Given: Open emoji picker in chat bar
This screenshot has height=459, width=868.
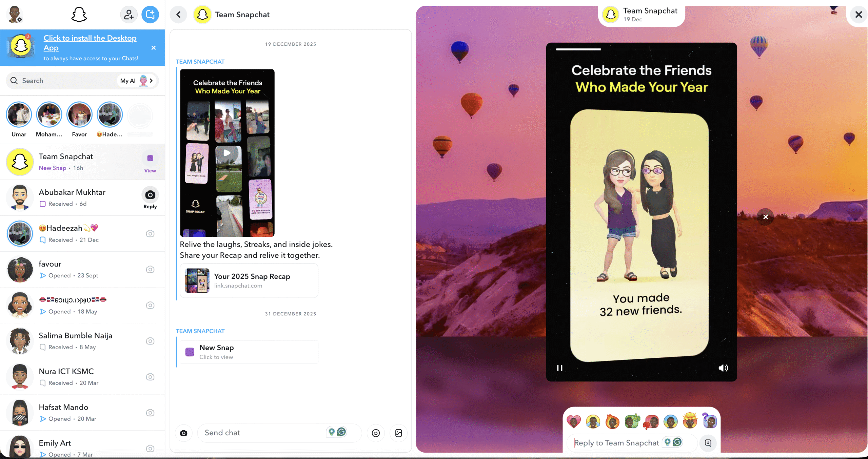Looking at the screenshot, I should point(376,433).
